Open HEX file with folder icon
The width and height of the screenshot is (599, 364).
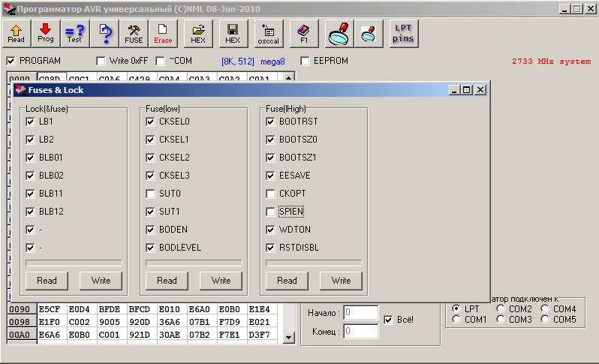pos(198,33)
